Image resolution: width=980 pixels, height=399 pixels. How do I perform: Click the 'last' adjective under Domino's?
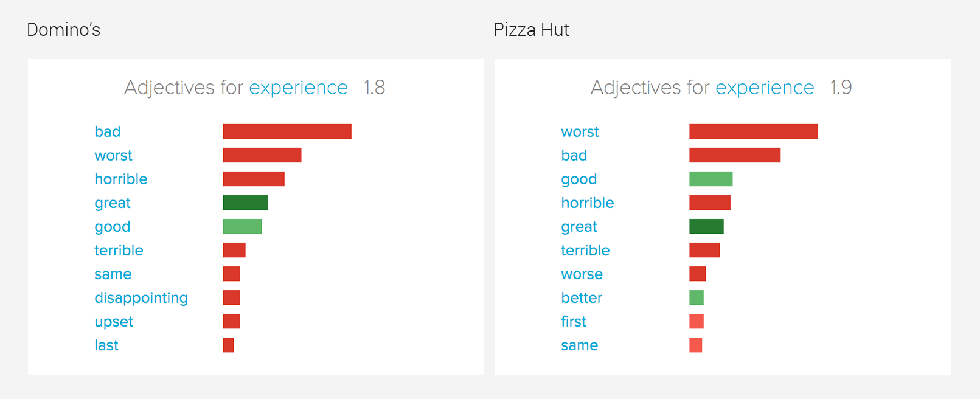106,345
